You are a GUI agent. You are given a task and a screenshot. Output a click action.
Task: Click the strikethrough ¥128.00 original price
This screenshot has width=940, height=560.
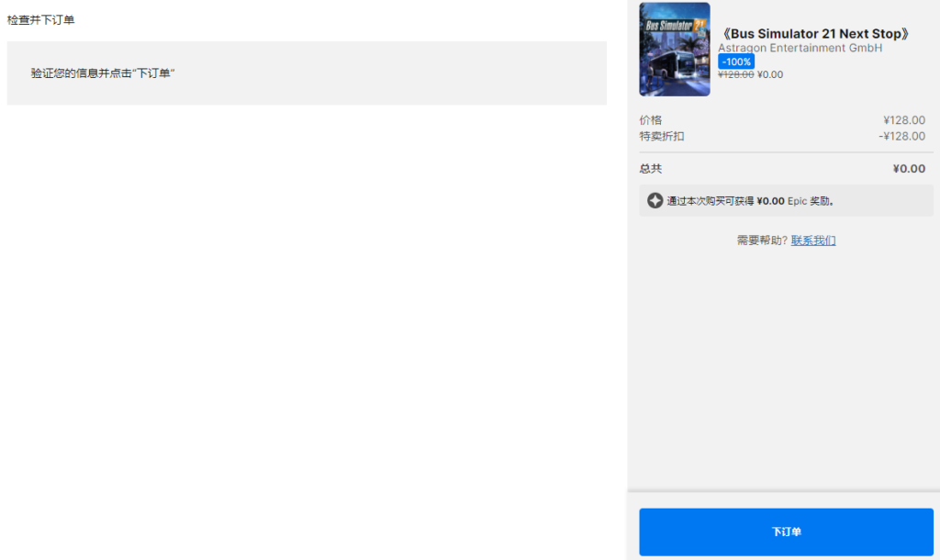735,74
